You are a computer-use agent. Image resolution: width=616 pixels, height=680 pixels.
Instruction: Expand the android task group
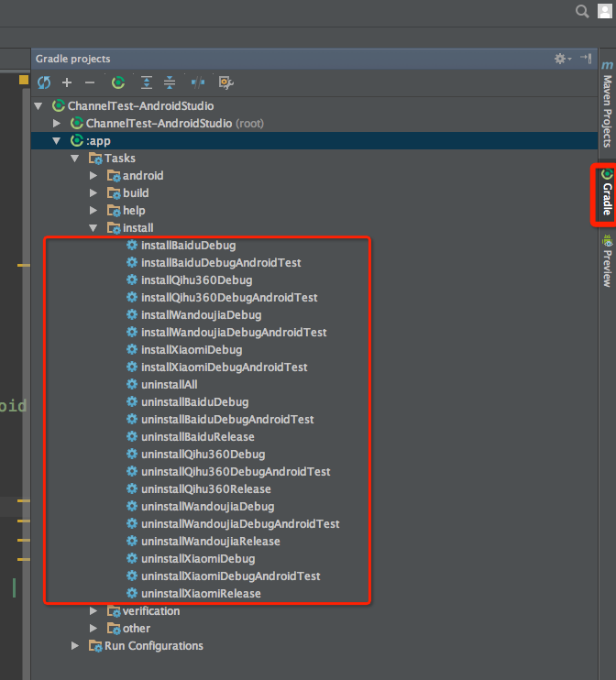(x=93, y=176)
